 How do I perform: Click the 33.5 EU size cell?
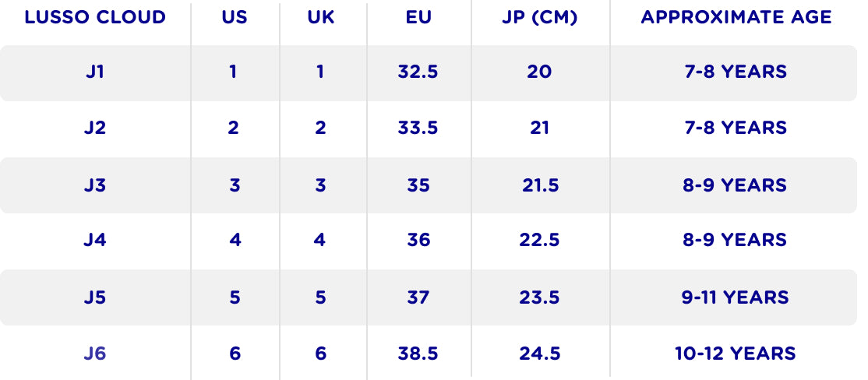tap(418, 128)
